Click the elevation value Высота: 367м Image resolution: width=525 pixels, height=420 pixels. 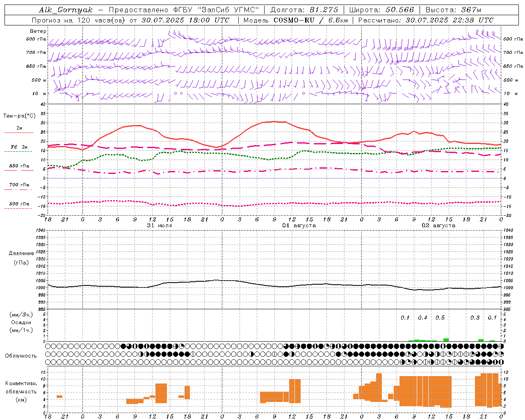click(x=453, y=10)
